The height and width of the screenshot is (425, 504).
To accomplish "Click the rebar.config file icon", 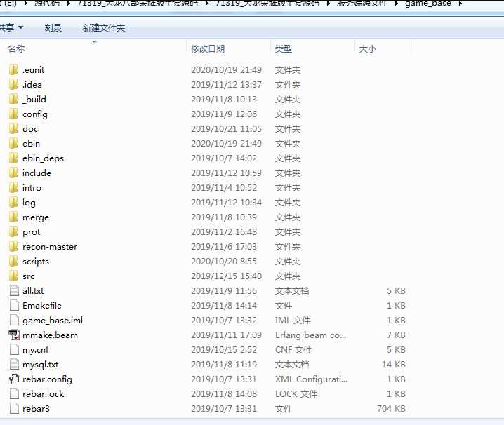I will pyautogui.click(x=14, y=379).
